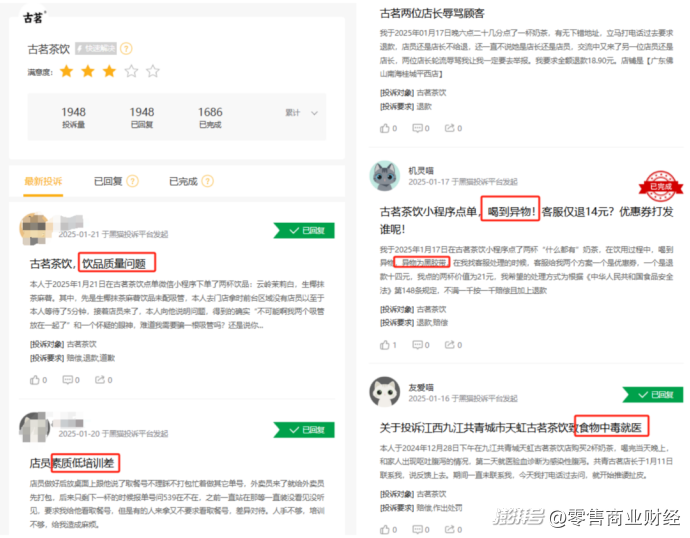Share the 饮品质量问题 complaint
Screen dimensions: 690x538
pyautogui.click(x=101, y=380)
